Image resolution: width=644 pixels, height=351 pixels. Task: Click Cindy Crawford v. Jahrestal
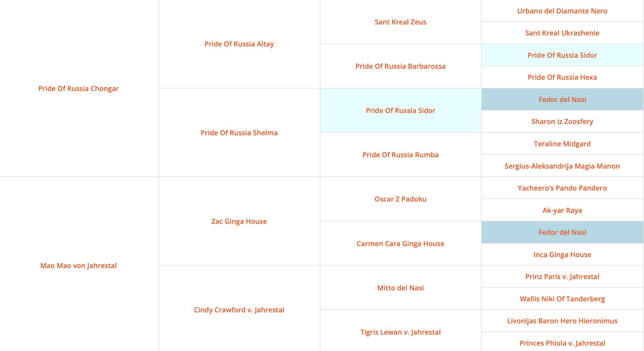tap(239, 310)
